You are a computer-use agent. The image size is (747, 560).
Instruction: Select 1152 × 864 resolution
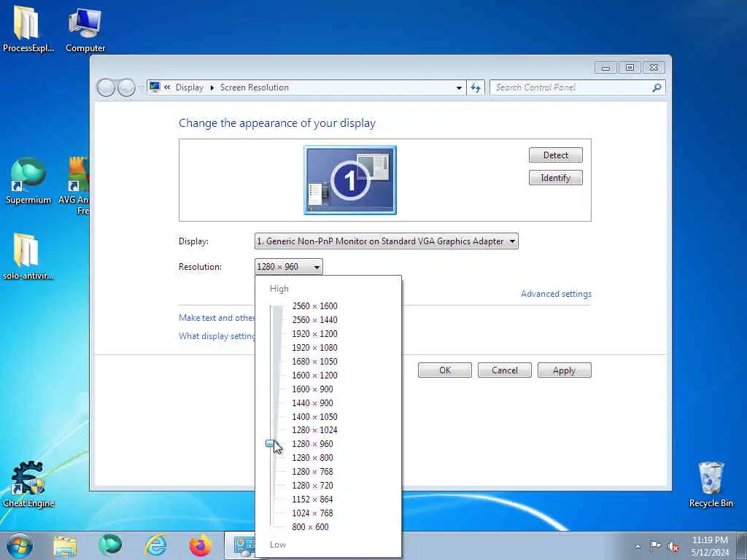[x=312, y=499]
